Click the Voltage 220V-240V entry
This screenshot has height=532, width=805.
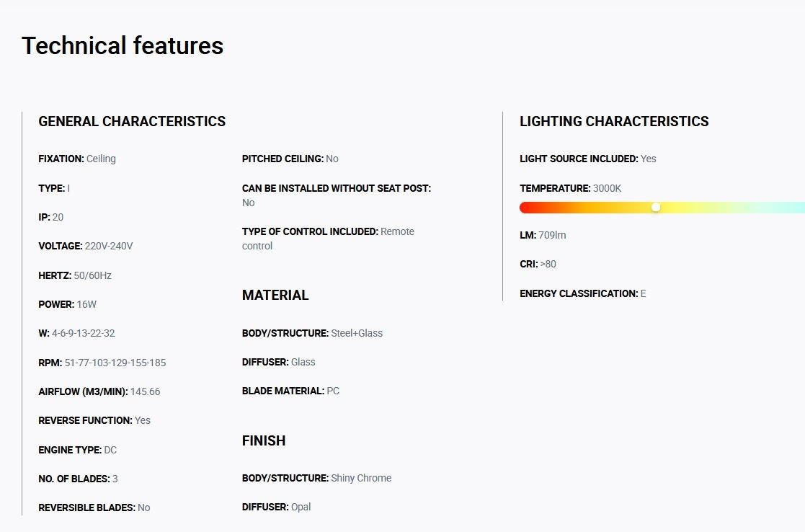click(x=86, y=246)
